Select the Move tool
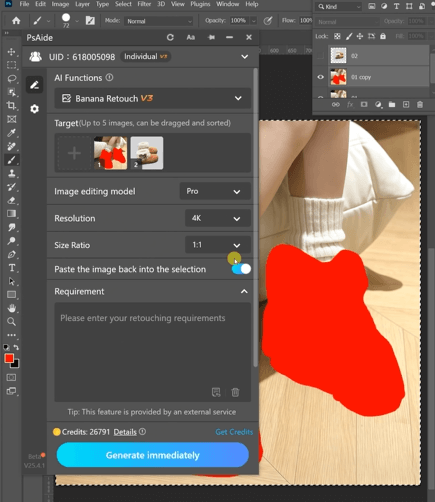The height and width of the screenshot is (502, 435). coord(11,52)
